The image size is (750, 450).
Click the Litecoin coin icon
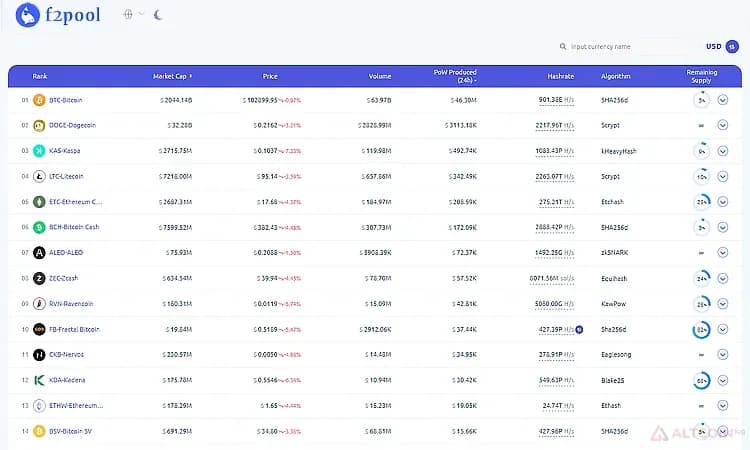tap(39, 176)
